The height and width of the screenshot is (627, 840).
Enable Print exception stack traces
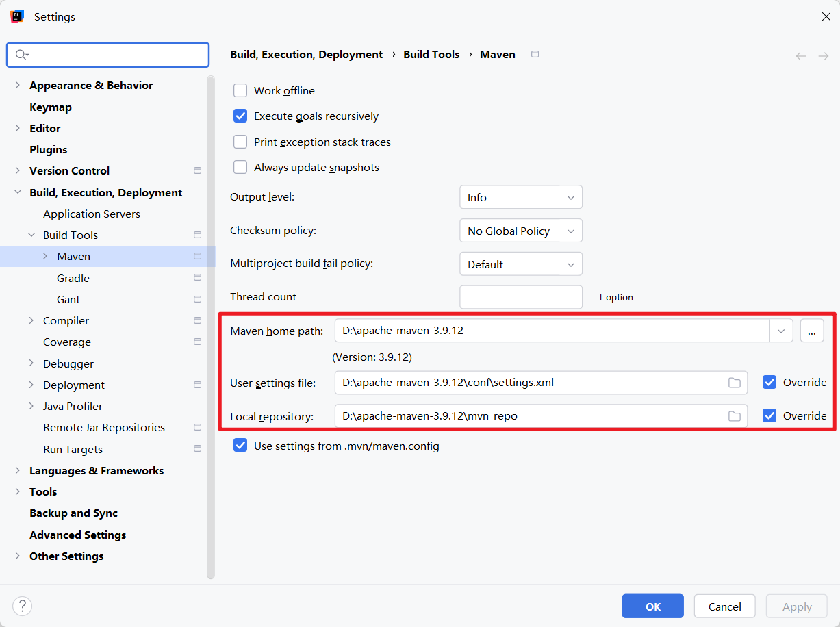[x=240, y=142]
